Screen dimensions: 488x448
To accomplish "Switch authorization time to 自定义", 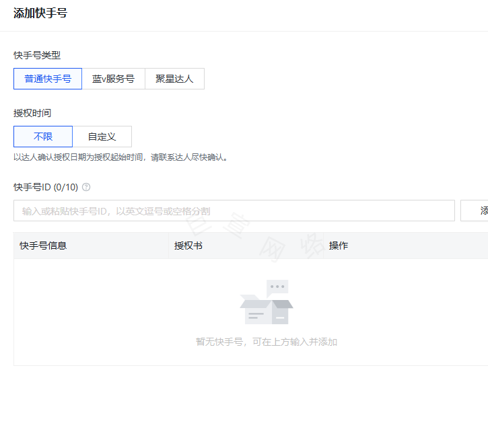I will 102,137.
